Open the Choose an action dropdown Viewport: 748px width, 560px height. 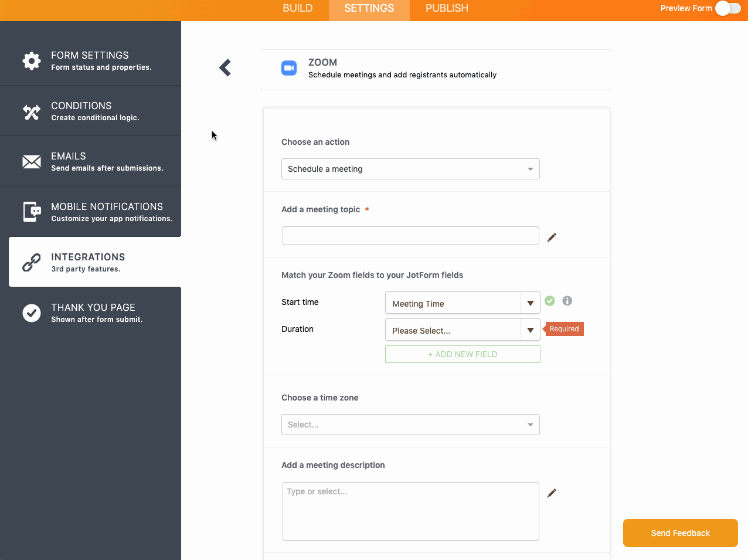point(410,169)
